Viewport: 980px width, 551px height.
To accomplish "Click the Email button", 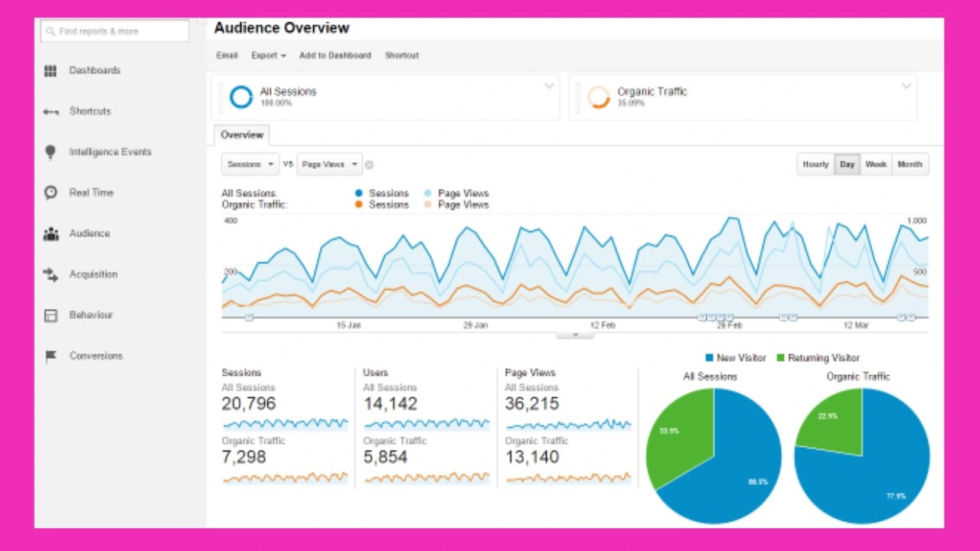I will coord(227,55).
